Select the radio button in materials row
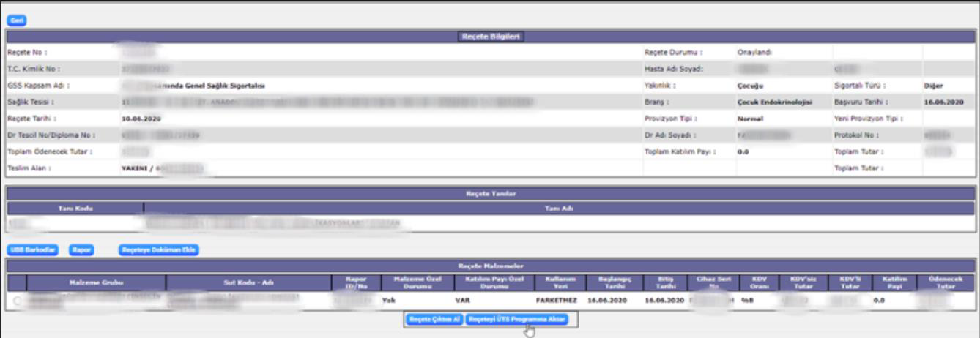The width and height of the screenshot is (980, 338). point(18,300)
